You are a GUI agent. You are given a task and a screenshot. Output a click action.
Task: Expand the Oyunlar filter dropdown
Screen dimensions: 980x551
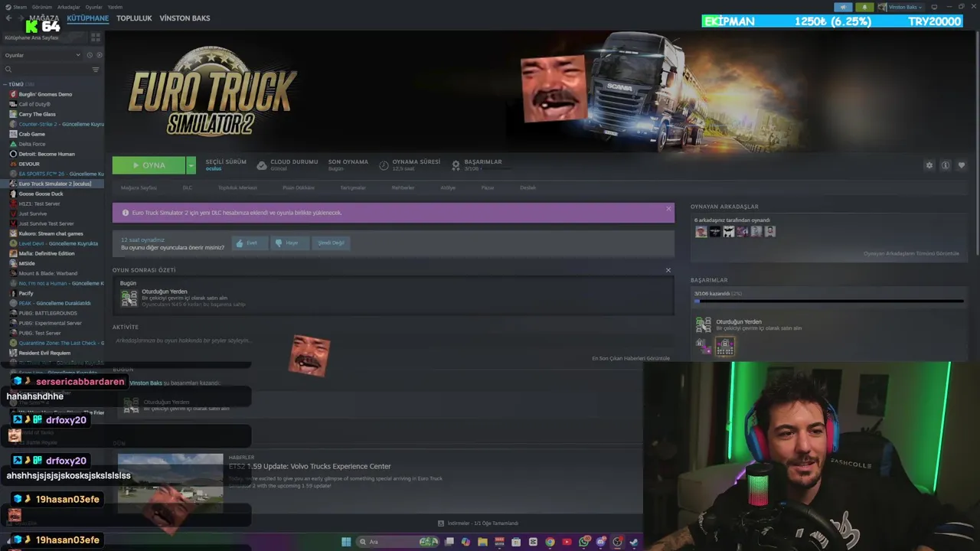coord(42,55)
